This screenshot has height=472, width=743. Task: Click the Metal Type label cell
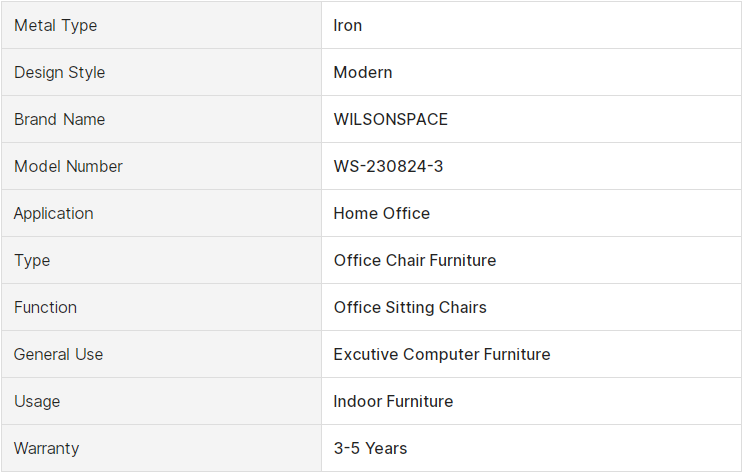[x=161, y=25]
